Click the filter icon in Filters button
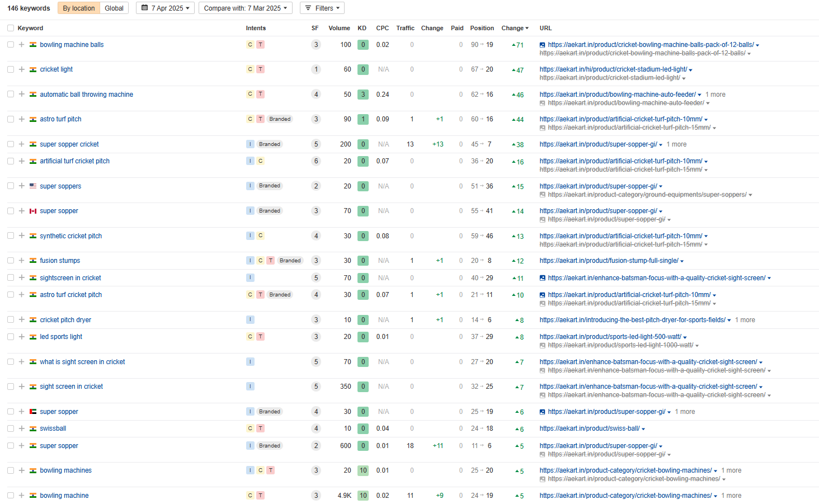 (x=308, y=8)
